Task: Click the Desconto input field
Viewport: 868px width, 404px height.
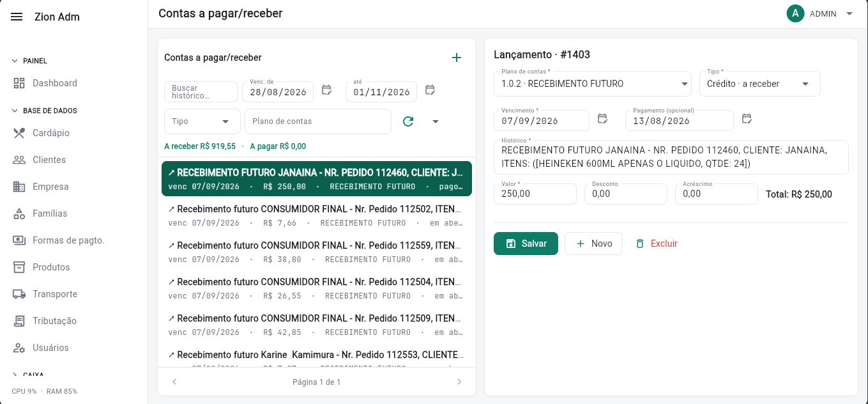Action: [x=626, y=194]
